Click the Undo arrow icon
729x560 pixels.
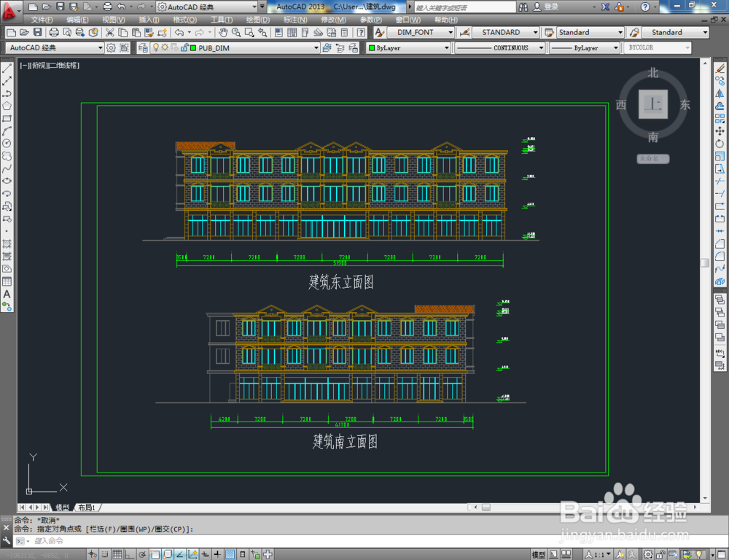point(179,32)
